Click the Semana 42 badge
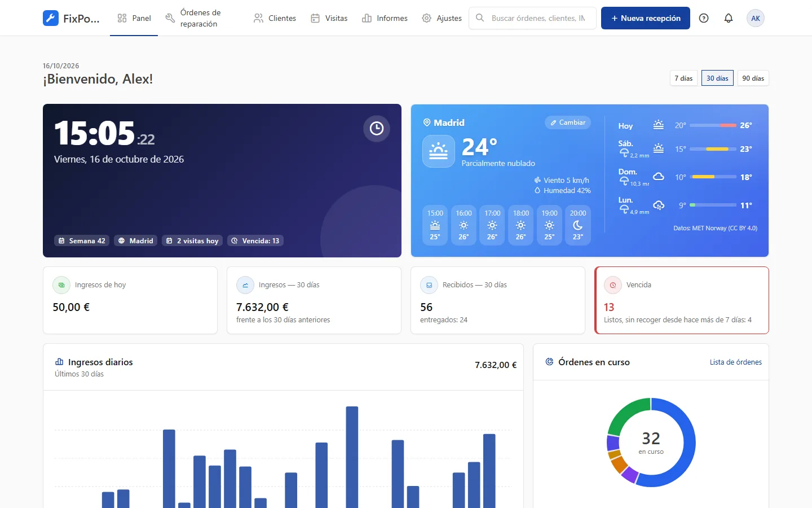The height and width of the screenshot is (508, 812). pos(82,240)
